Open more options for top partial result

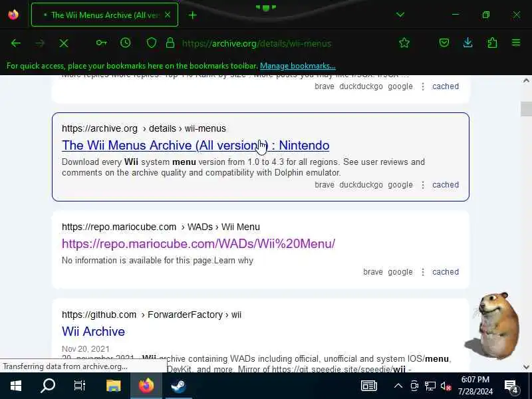point(423,86)
